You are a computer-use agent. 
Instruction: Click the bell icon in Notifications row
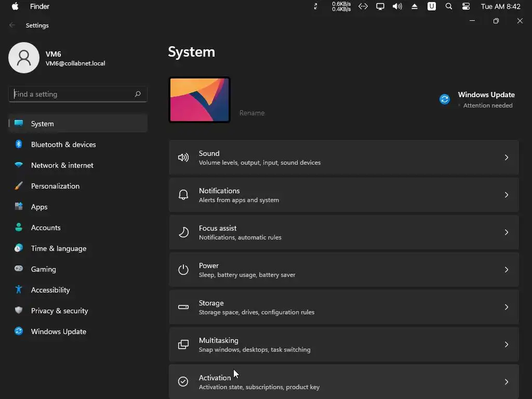[183, 195]
